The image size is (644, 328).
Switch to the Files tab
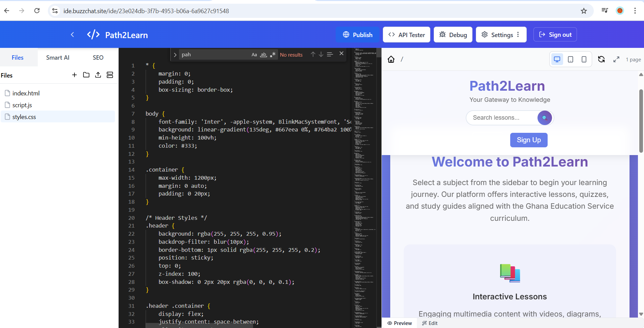(x=18, y=58)
